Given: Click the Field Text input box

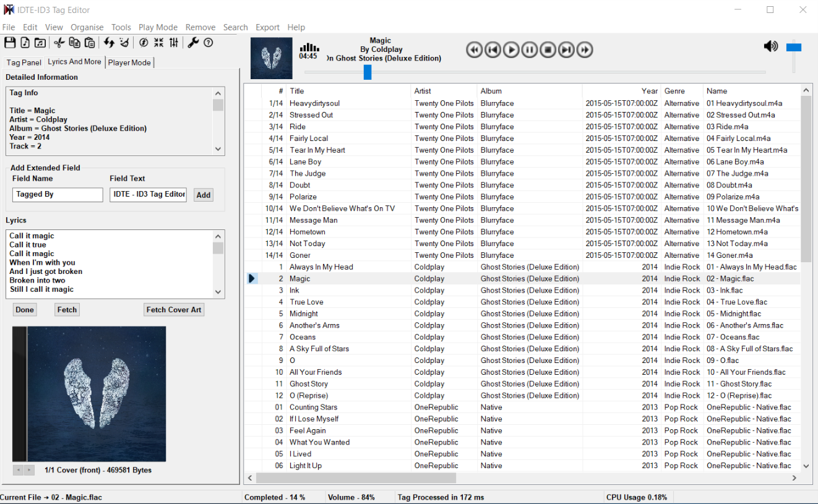Looking at the screenshot, I should pyautogui.click(x=149, y=195).
